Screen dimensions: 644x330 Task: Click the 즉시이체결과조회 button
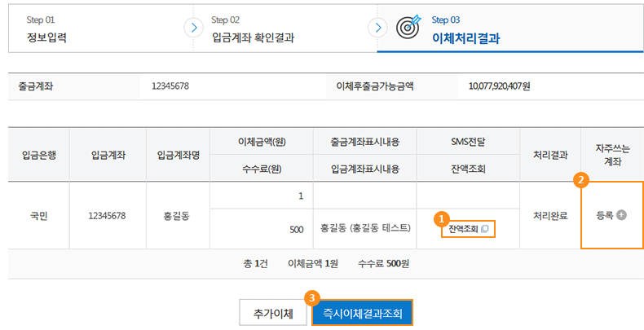[x=362, y=313]
